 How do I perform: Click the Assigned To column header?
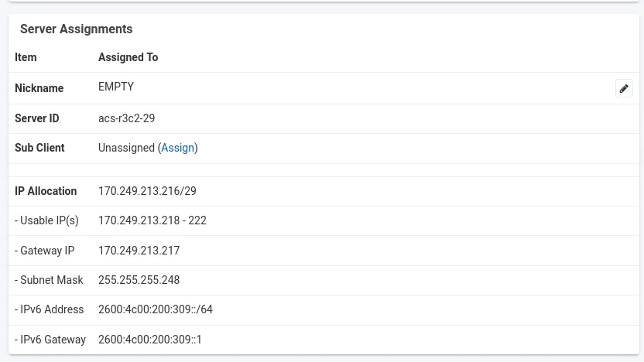click(x=128, y=57)
